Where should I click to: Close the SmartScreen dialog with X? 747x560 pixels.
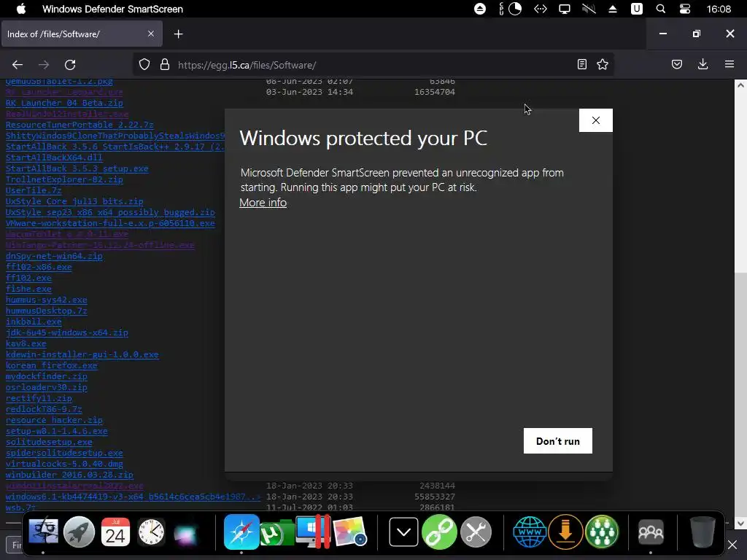click(x=595, y=120)
